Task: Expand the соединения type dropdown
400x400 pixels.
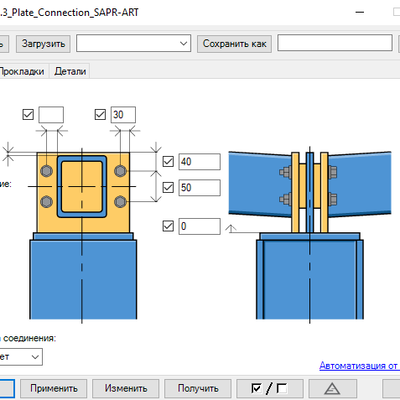Action: coord(21,357)
